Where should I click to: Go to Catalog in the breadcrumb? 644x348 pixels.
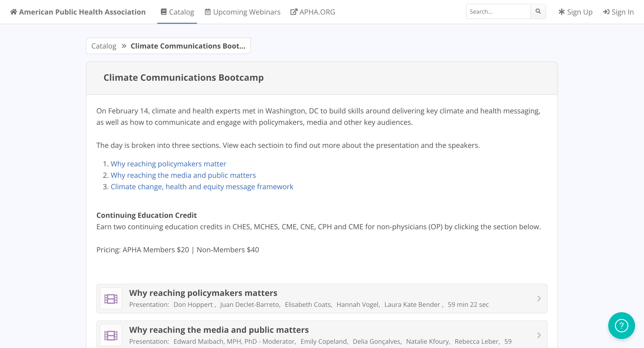coord(104,46)
